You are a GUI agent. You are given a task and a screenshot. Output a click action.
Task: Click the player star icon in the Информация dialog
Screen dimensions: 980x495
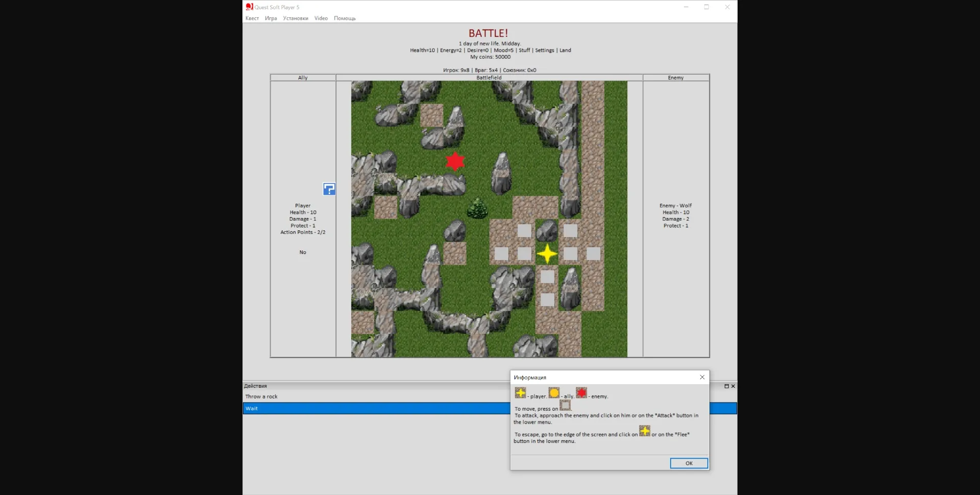coord(520,393)
